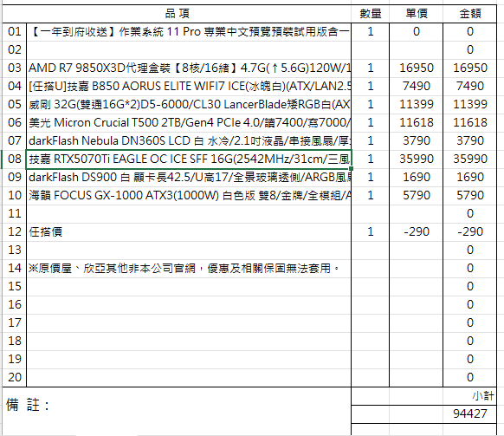Click the -290 unit price cell
The height and width of the screenshot is (436, 504).
(417, 231)
